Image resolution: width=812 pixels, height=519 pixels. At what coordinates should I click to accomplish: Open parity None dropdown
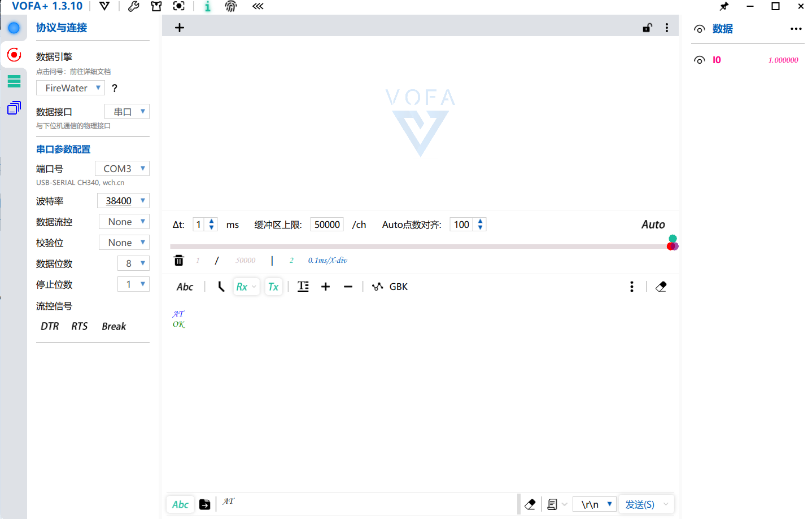click(x=124, y=243)
